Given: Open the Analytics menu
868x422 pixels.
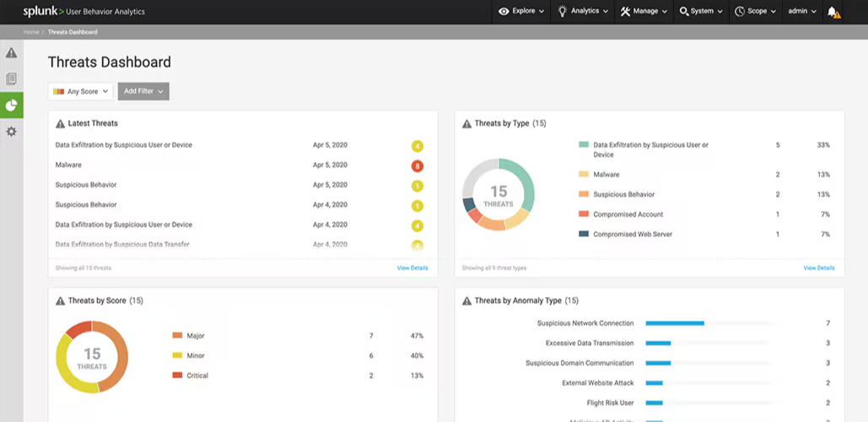Looking at the screenshot, I should [583, 11].
